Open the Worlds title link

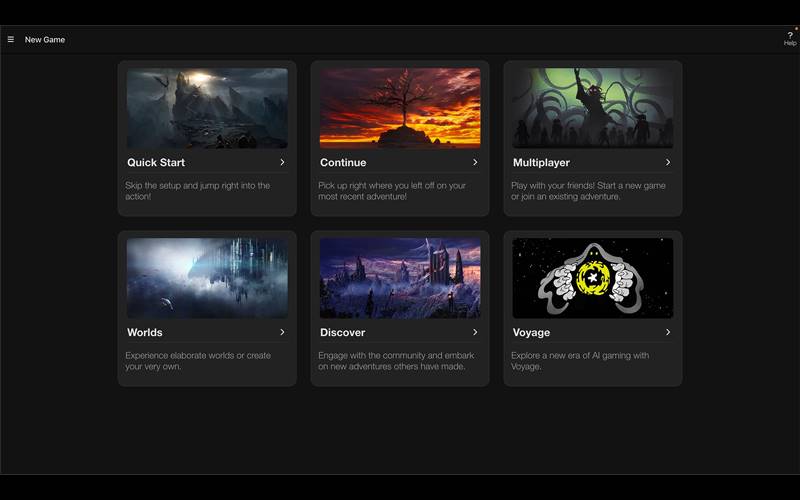pyautogui.click(x=145, y=332)
